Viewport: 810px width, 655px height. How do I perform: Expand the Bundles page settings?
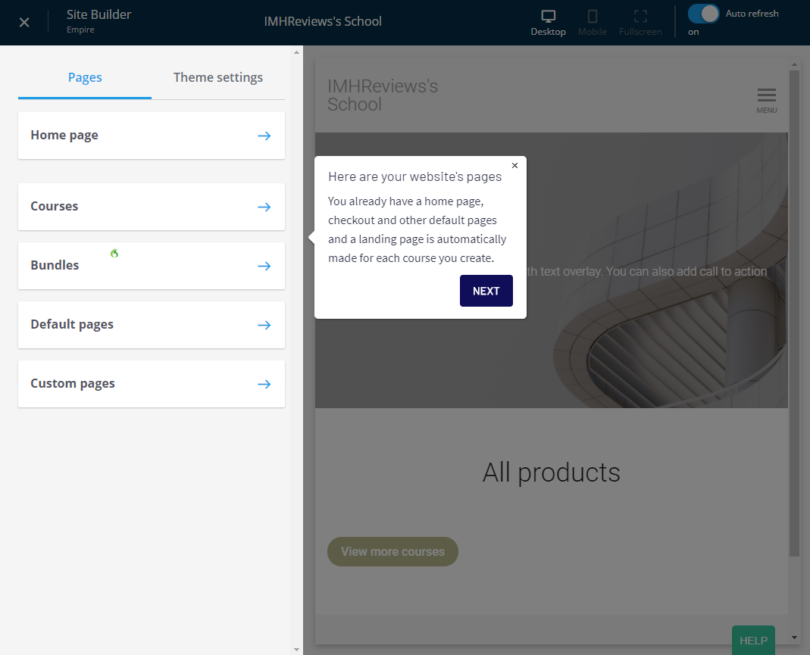[x=263, y=265]
